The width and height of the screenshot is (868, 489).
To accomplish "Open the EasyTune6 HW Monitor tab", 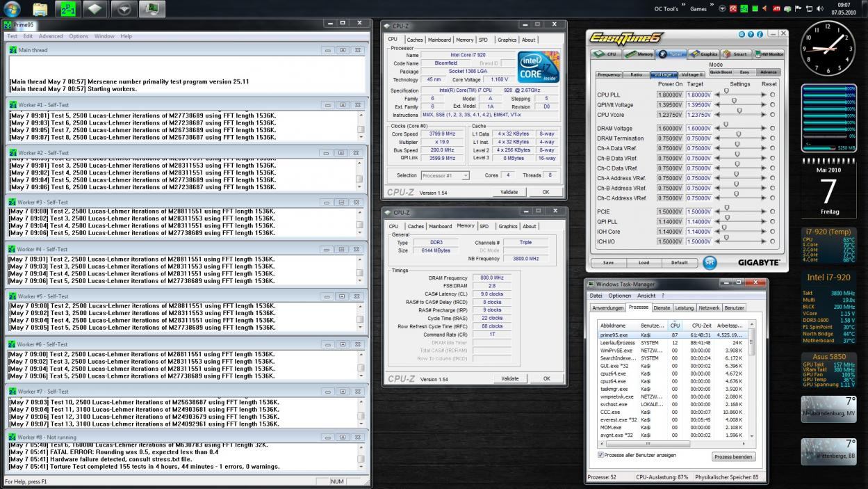I will point(767,54).
